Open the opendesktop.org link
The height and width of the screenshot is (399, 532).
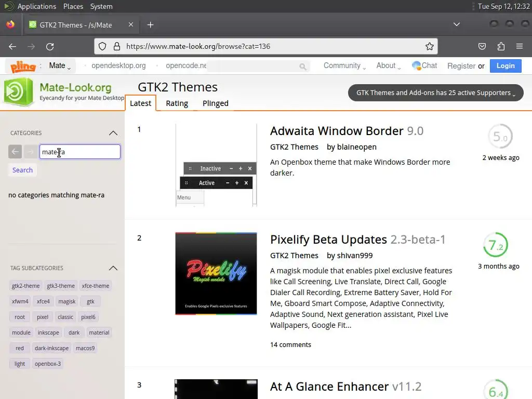tap(118, 65)
